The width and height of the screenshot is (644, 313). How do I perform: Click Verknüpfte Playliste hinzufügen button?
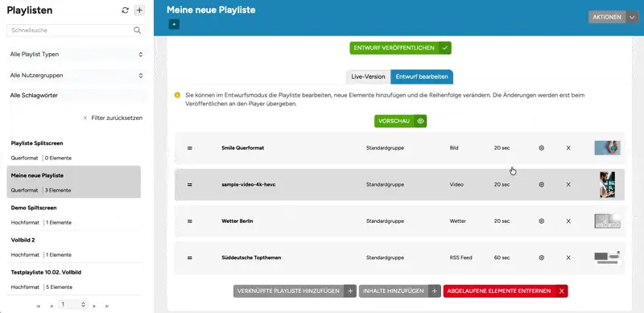pyautogui.click(x=295, y=290)
